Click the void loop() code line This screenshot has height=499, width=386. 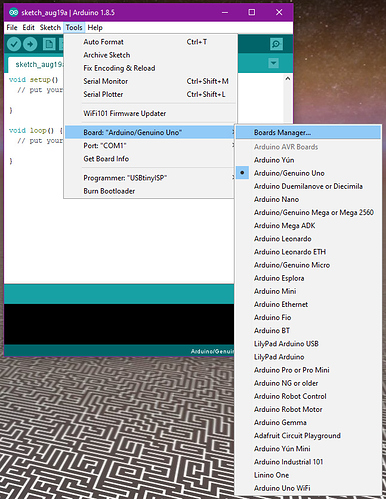click(36, 130)
